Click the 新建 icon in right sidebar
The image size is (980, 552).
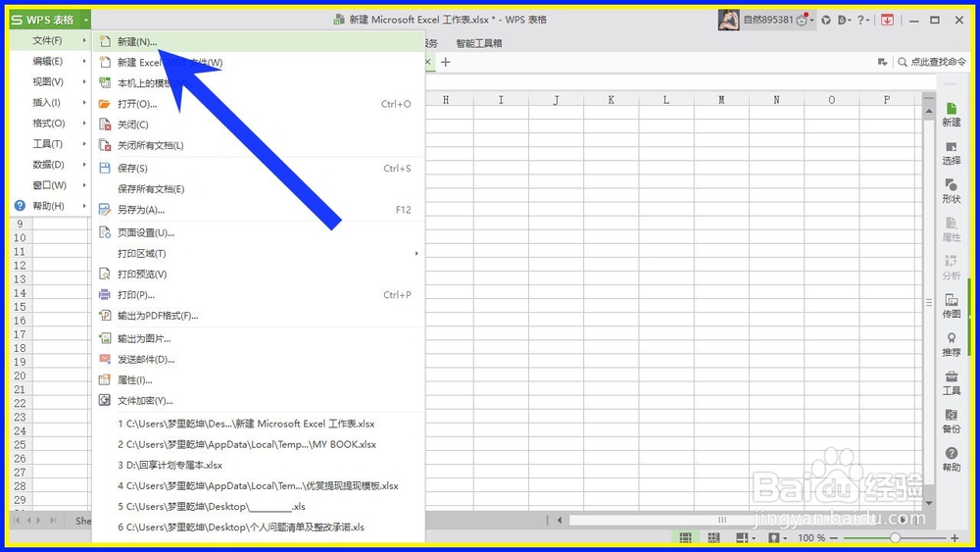[952, 109]
